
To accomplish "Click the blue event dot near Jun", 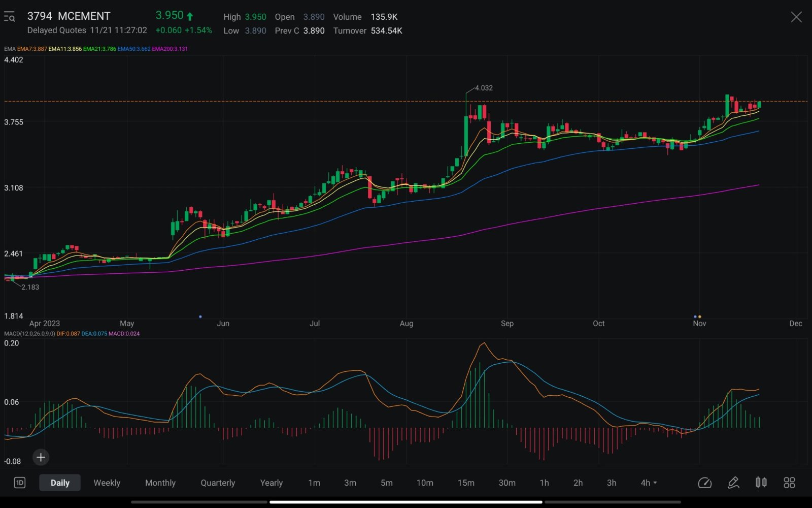I will pos(200,316).
